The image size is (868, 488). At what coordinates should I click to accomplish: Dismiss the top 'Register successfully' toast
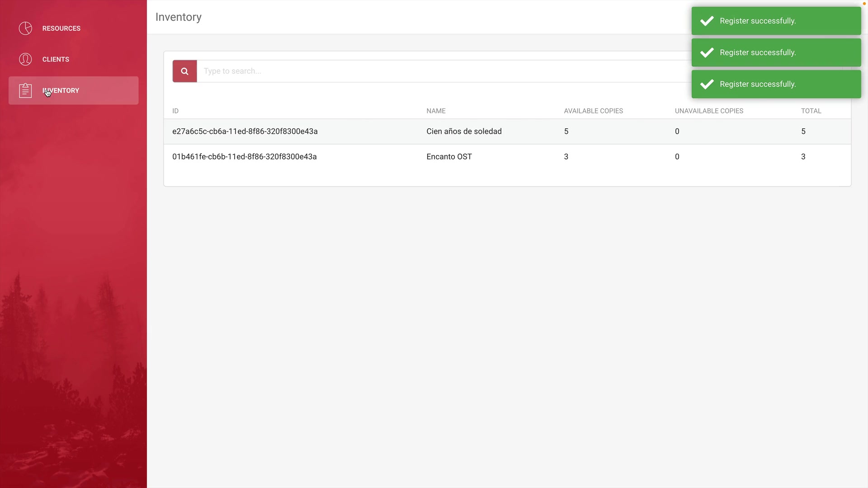click(776, 21)
